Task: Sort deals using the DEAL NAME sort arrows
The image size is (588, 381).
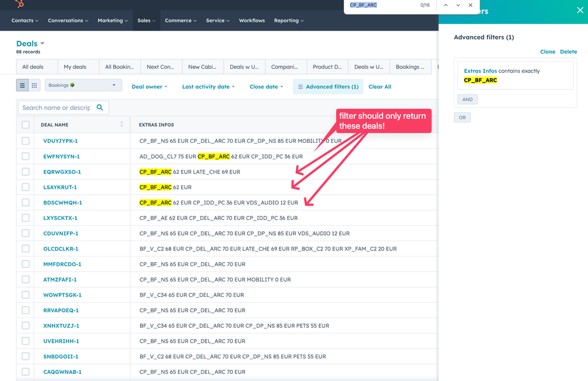Action: [x=122, y=124]
